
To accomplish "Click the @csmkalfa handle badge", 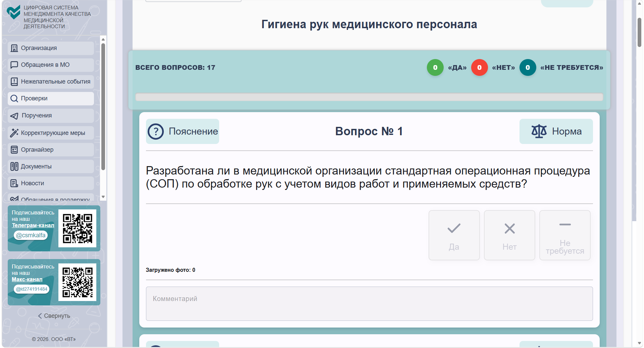I will pos(31,236).
